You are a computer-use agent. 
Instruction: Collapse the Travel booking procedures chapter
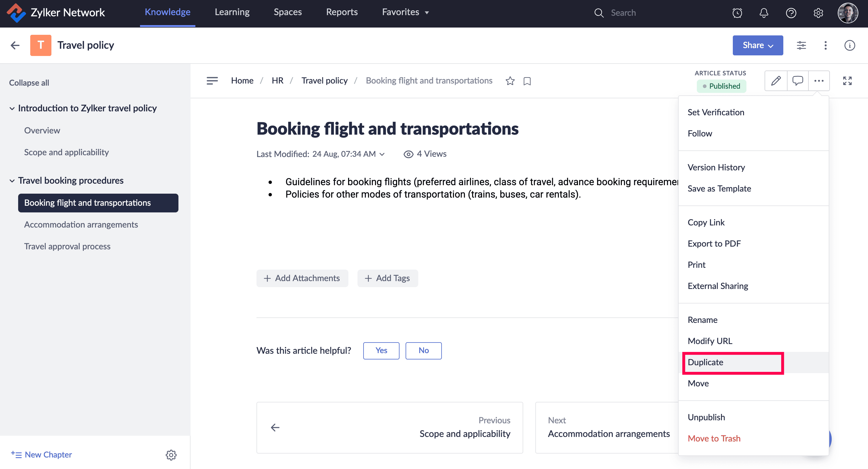[12, 181]
